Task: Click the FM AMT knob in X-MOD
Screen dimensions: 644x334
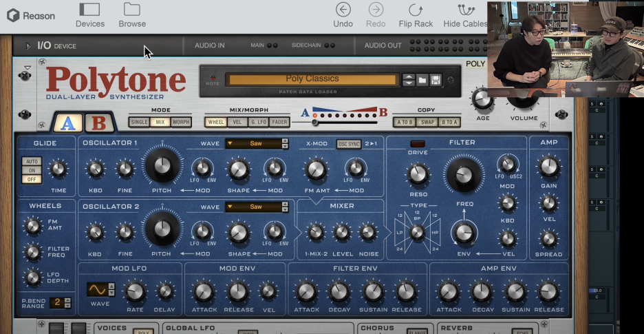Action: click(316, 169)
